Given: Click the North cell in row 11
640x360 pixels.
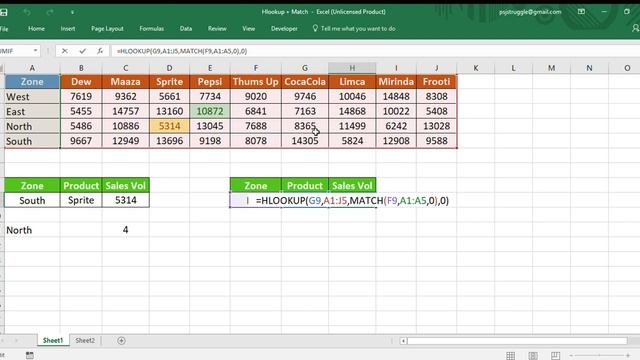Looking at the screenshot, I should point(32,230).
